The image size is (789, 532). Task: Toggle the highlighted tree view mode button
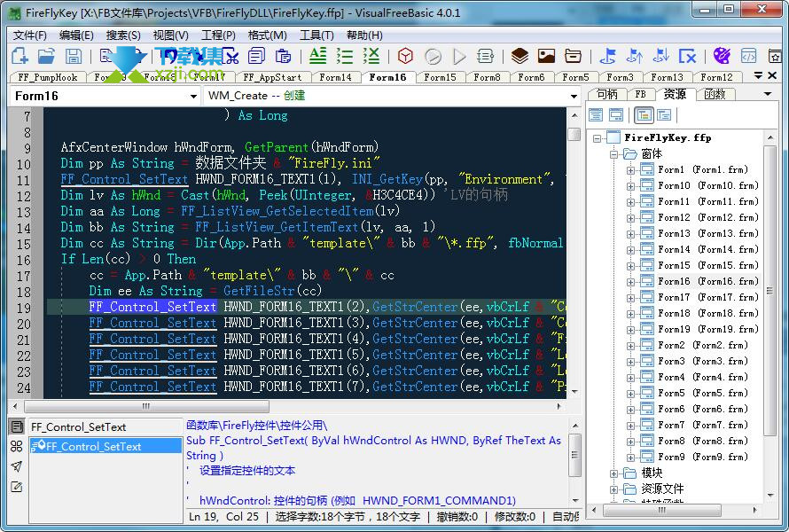(x=644, y=115)
